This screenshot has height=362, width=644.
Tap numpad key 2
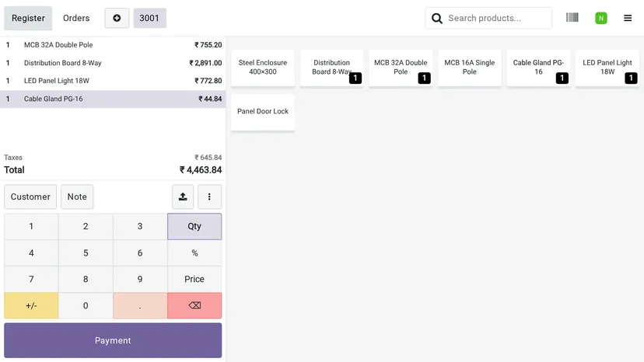(x=86, y=226)
